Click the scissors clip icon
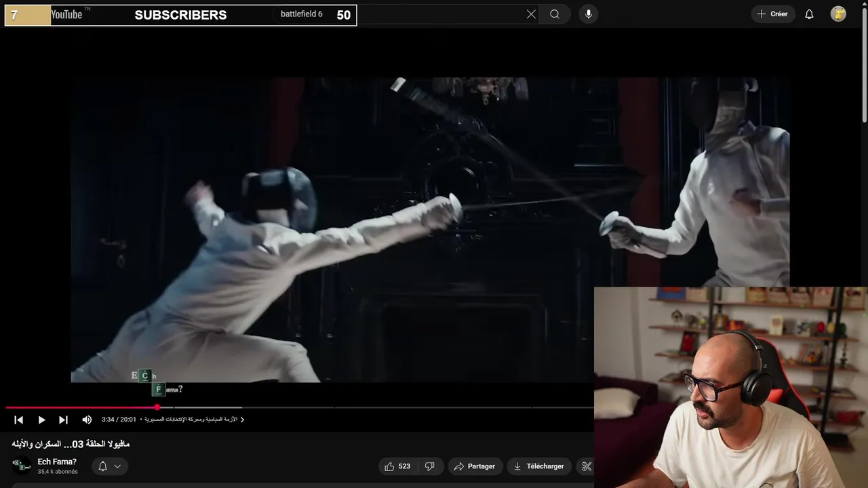This screenshot has height=488, width=868. (586, 466)
